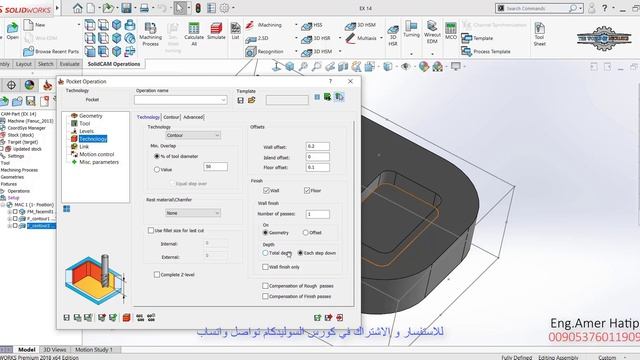Select the Value radio button under Min. Overlap
Screen dimensions: 640x360
point(157,169)
